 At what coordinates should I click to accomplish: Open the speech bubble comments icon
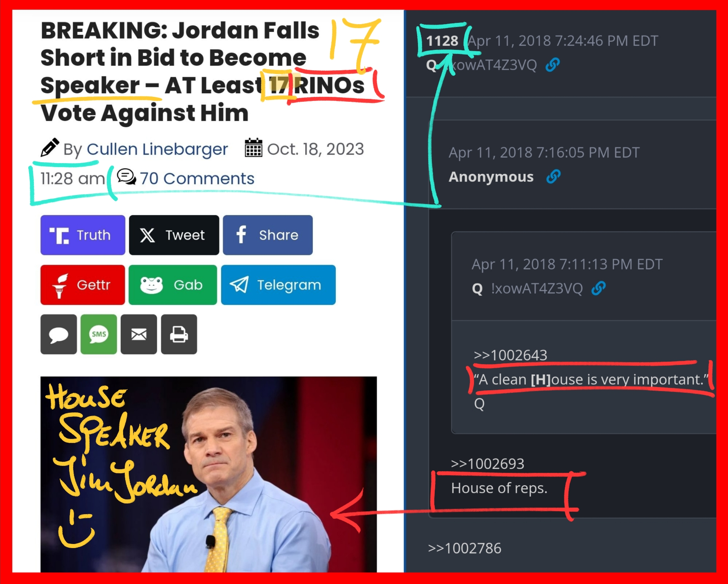(x=58, y=334)
